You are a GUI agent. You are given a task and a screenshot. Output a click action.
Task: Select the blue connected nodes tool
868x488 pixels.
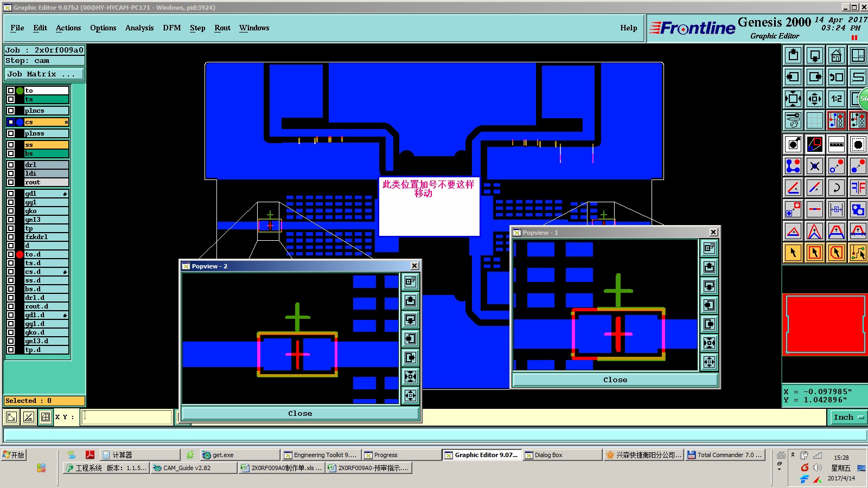pos(793,166)
